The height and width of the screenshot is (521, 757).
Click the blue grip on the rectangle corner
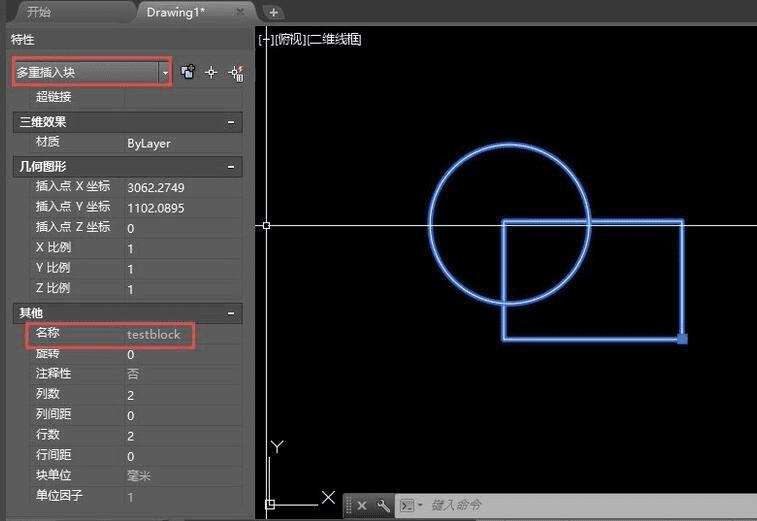tap(682, 339)
